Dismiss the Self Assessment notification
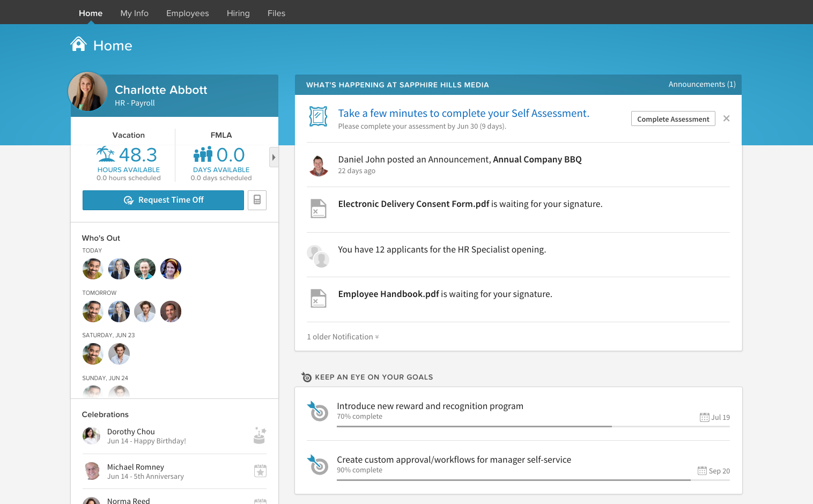813x504 pixels. click(x=726, y=118)
